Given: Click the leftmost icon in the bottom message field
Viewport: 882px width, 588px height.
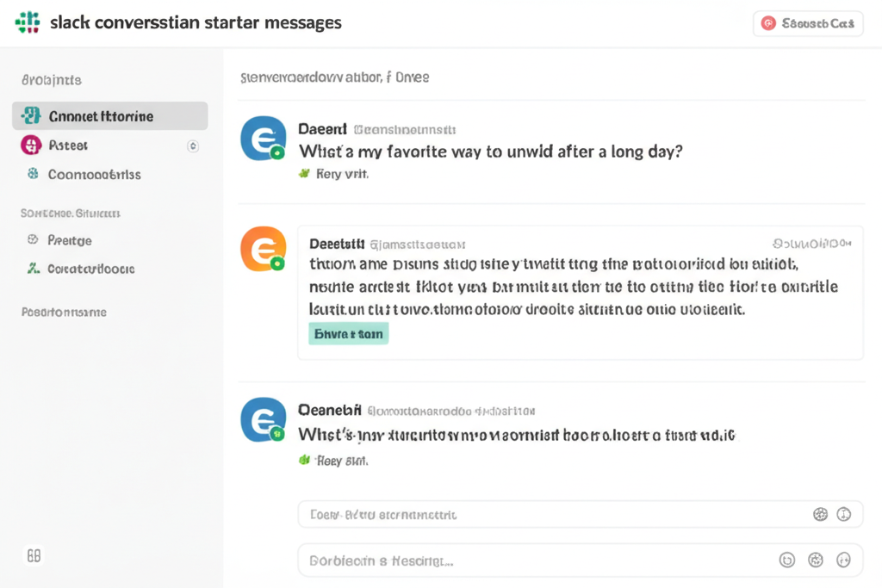Looking at the screenshot, I should [786, 560].
